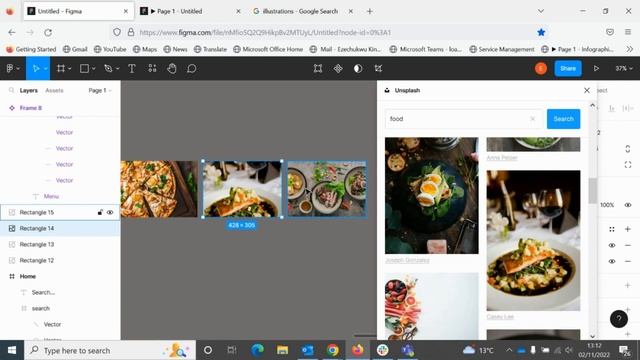Image resolution: width=640 pixels, height=360 pixels.
Task: Select the Text tool
Action: [x=132, y=69]
